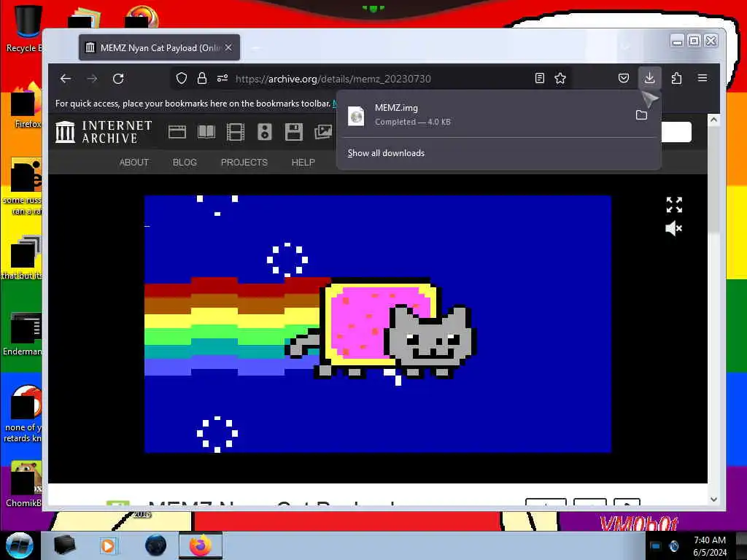Open Show all downloads
Image resolution: width=747 pixels, height=560 pixels.
tap(386, 153)
